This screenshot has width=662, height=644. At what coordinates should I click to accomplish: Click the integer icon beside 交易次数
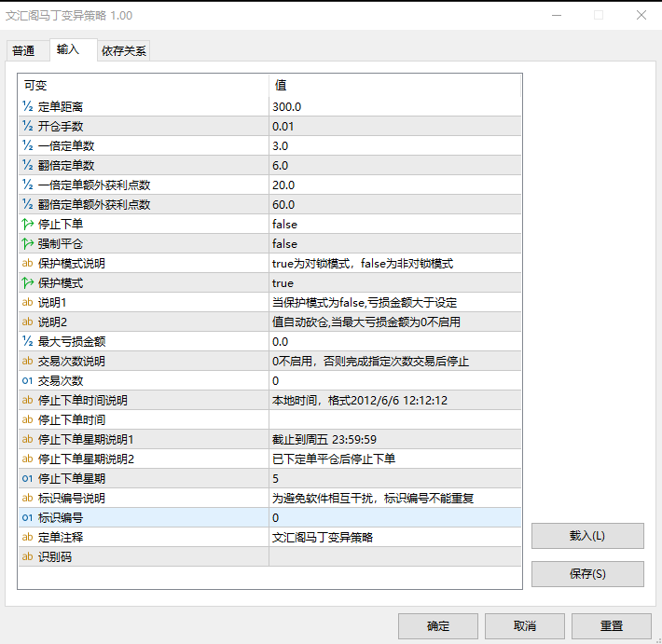pyautogui.click(x=28, y=380)
